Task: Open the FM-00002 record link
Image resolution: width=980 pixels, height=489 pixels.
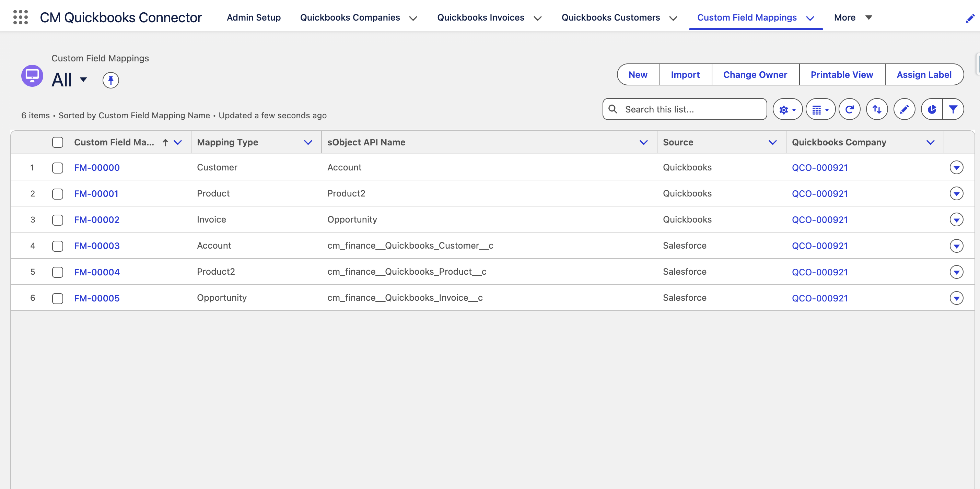Action: point(97,220)
